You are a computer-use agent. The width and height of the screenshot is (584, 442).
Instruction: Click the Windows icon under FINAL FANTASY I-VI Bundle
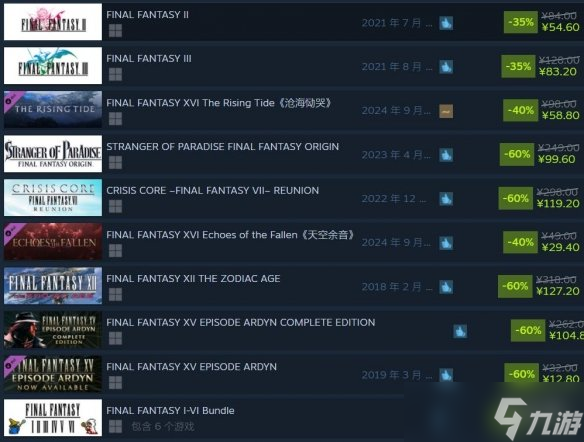coord(115,426)
